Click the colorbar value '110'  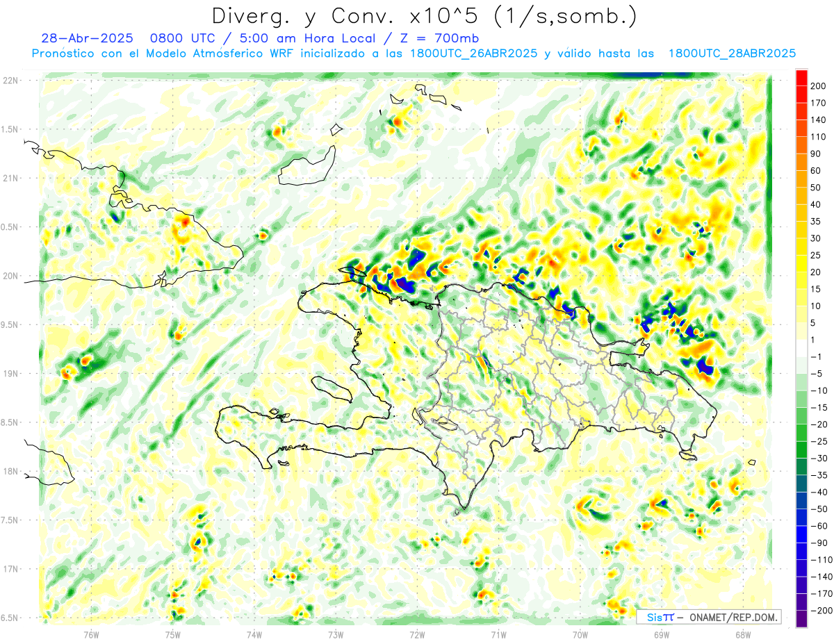pos(819,137)
